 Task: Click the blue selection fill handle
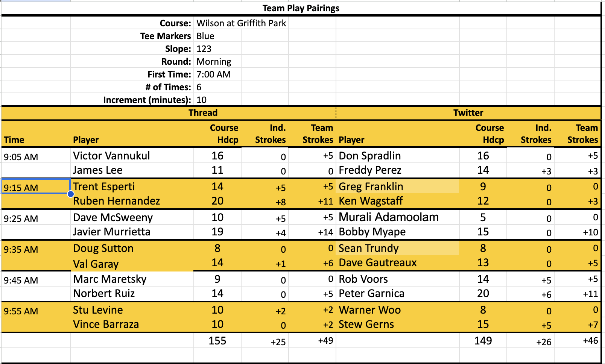coord(71,194)
